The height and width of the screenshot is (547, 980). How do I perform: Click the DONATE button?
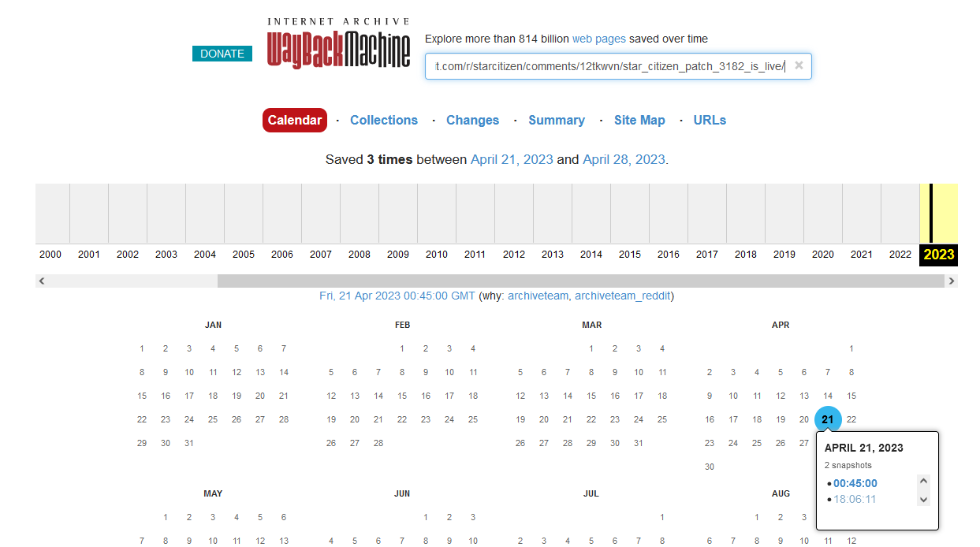pos(222,54)
